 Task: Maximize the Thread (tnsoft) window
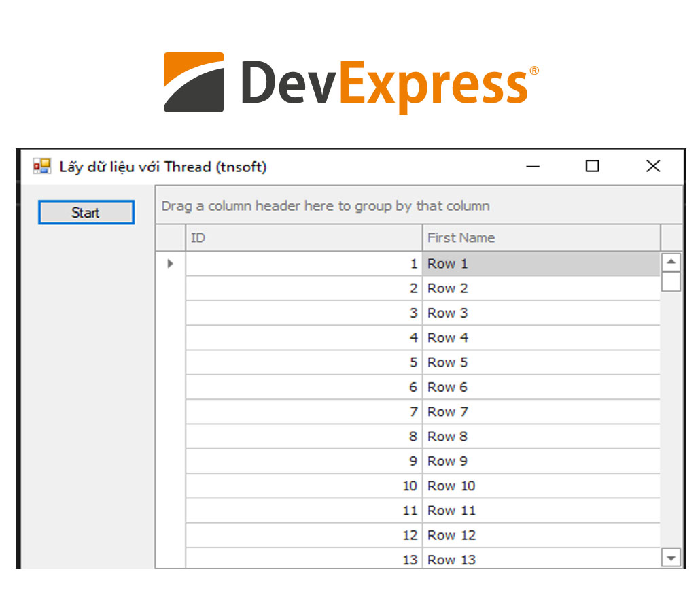[x=593, y=166]
